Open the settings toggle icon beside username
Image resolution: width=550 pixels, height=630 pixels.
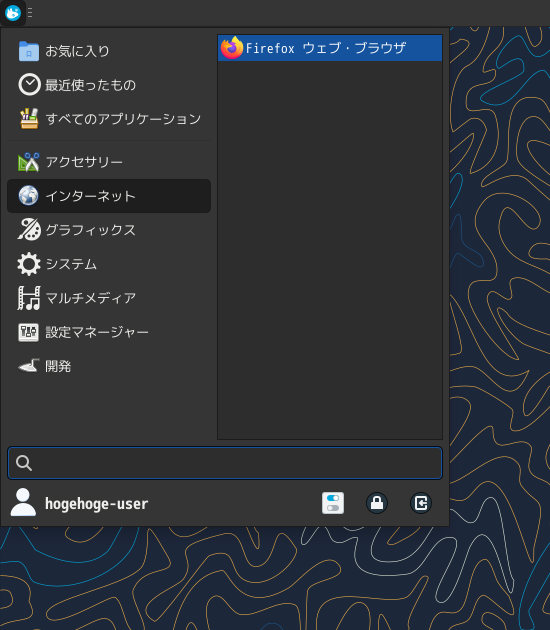333,503
